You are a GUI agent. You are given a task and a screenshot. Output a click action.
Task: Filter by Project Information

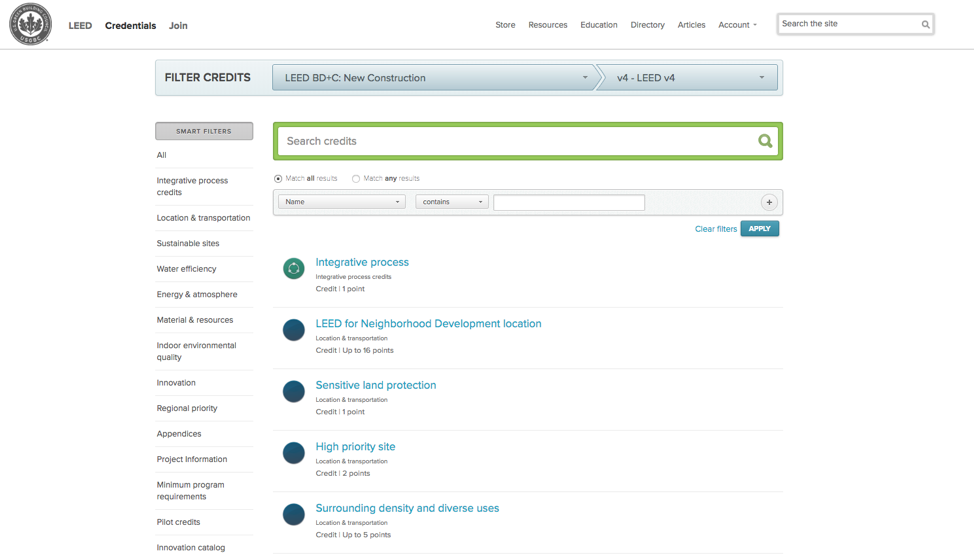pyautogui.click(x=192, y=459)
